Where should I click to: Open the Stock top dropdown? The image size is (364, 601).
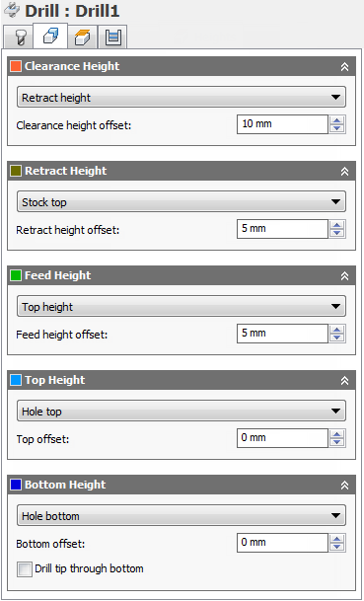coord(182,202)
